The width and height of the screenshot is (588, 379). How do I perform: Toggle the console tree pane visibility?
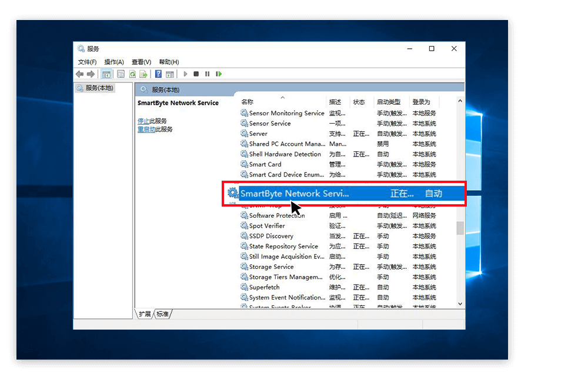(106, 74)
